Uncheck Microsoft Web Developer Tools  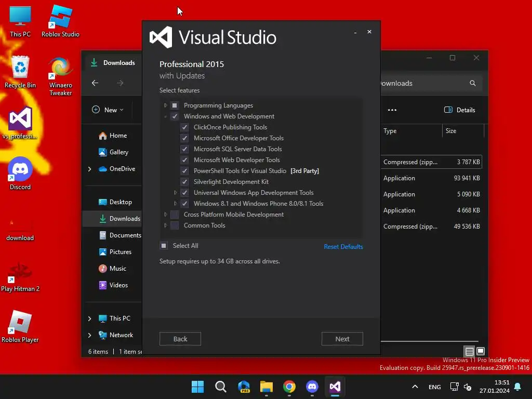[184, 160]
